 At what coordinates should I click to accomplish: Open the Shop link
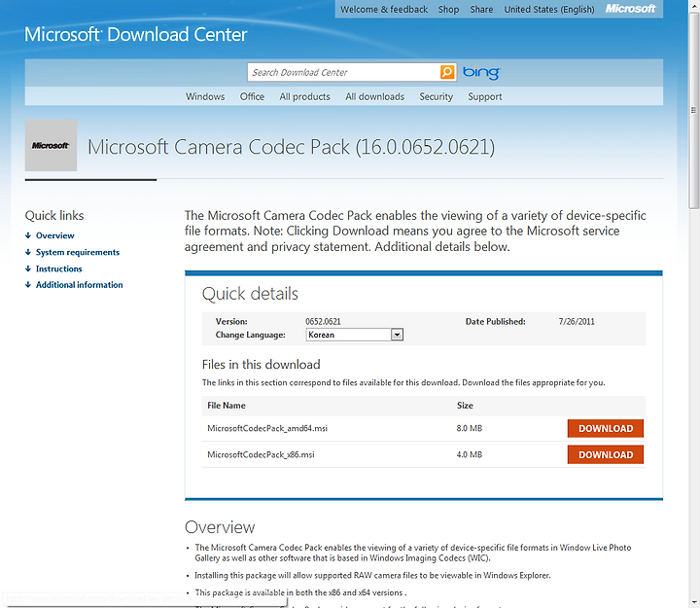[448, 10]
